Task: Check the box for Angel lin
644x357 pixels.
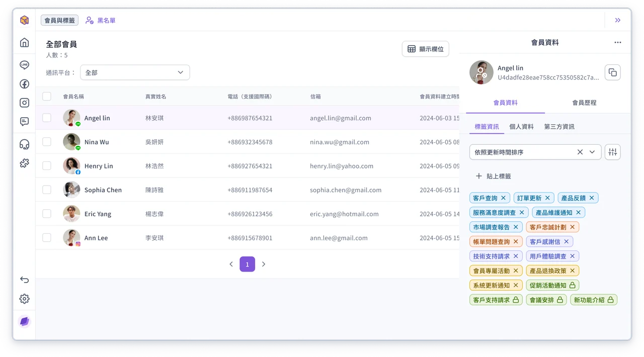Action: point(47,118)
